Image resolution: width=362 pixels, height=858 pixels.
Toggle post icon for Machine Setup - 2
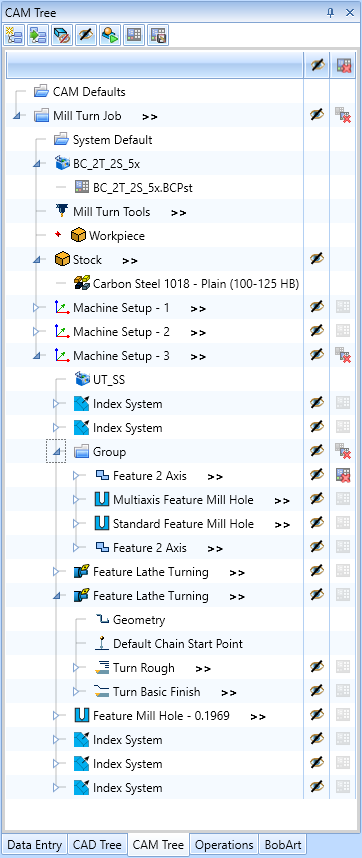click(343, 332)
